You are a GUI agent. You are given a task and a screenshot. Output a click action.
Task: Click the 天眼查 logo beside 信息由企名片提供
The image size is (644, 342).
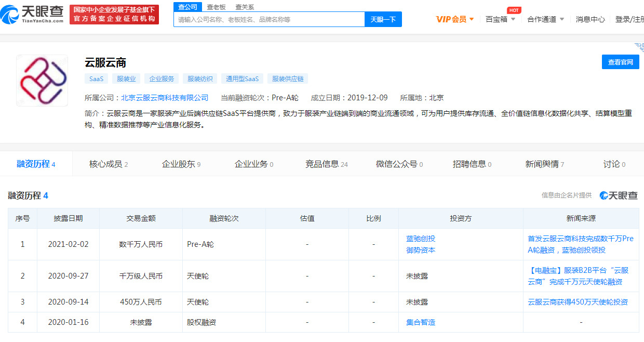[619, 195]
